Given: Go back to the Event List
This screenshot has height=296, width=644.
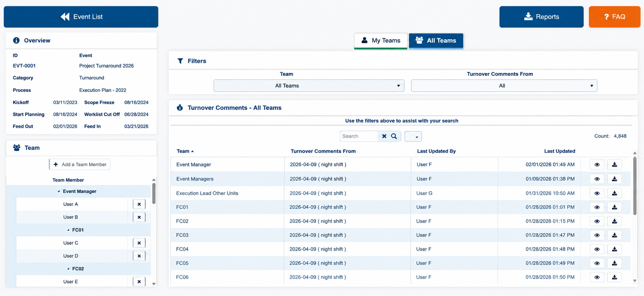Looking at the screenshot, I should [81, 17].
